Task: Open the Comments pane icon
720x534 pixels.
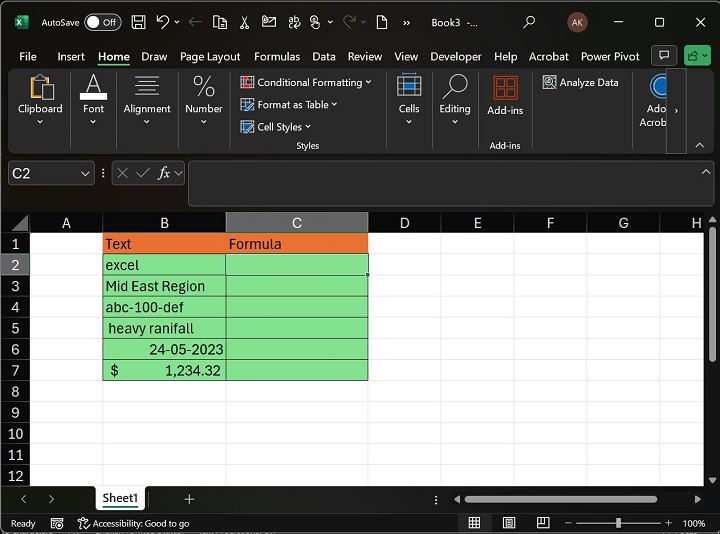Action: tap(663, 56)
